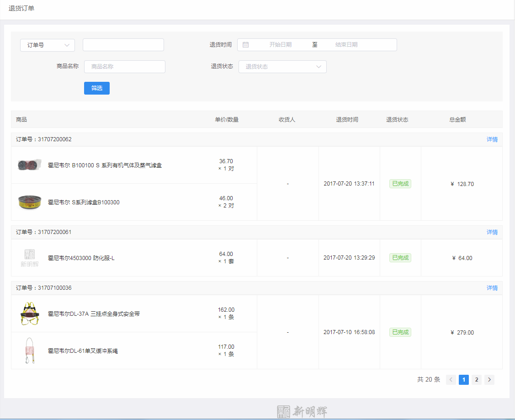Click the DL-37A safety harness thumbnail
The width and height of the screenshot is (515, 420).
(x=30, y=314)
